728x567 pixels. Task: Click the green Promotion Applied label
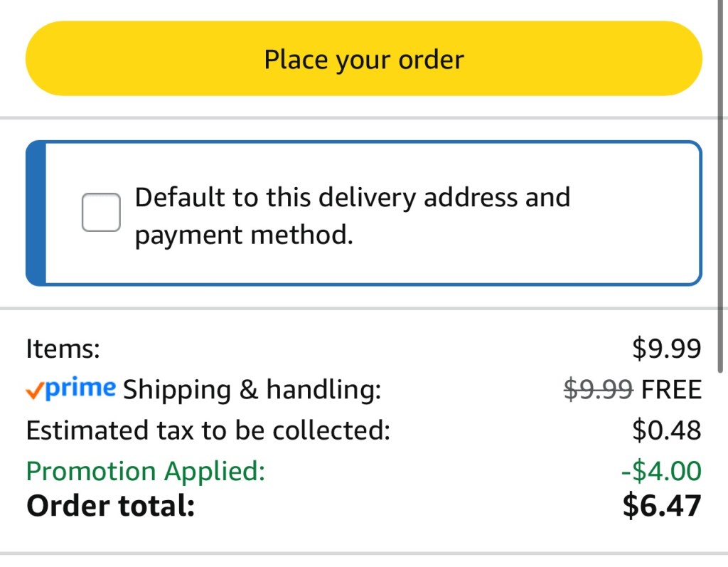pos(145,471)
